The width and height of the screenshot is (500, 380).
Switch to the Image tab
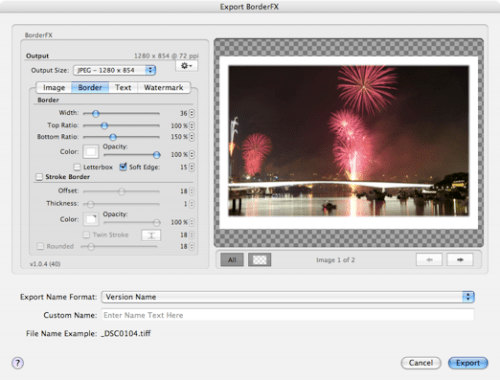click(x=54, y=87)
